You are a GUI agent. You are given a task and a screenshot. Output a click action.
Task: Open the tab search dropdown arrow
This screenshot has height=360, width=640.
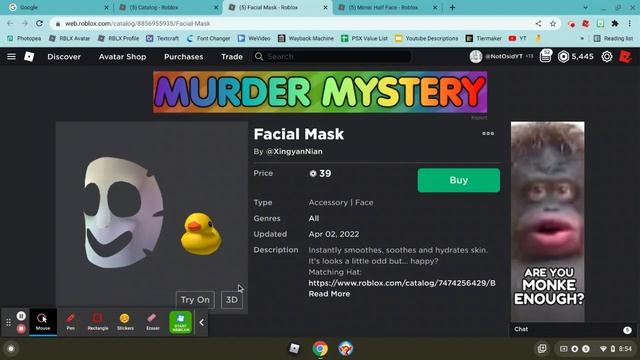pos(586,7)
